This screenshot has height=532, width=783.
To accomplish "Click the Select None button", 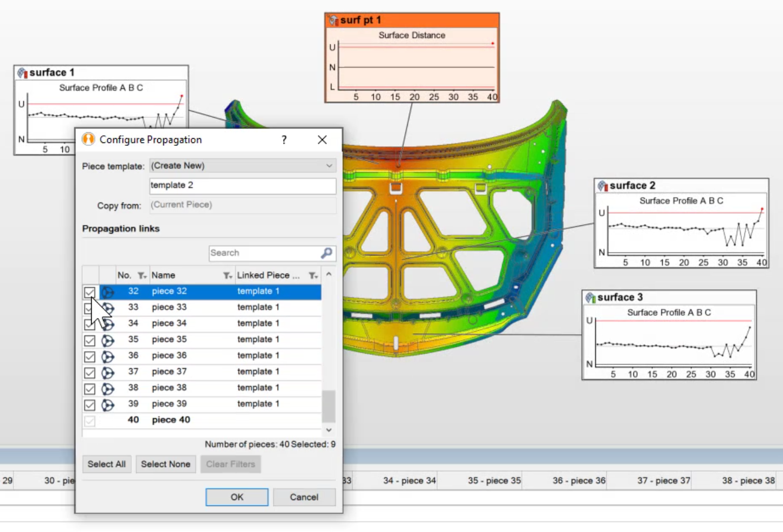I will 166,464.
